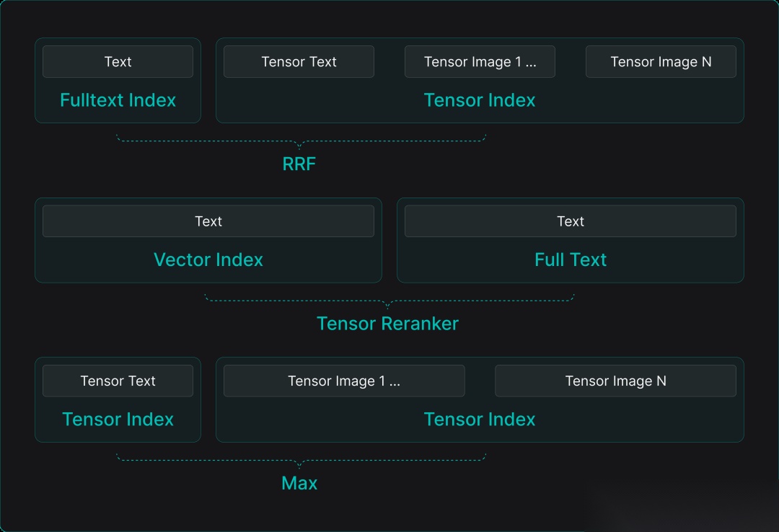Click the Tensor Reranker label
Image resolution: width=779 pixels, height=532 pixels.
(x=387, y=324)
